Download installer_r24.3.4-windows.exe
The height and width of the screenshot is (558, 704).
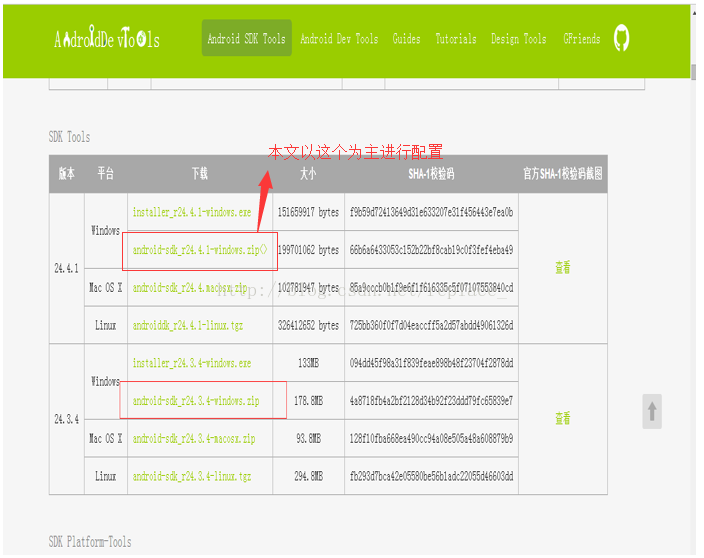(x=192, y=363)
